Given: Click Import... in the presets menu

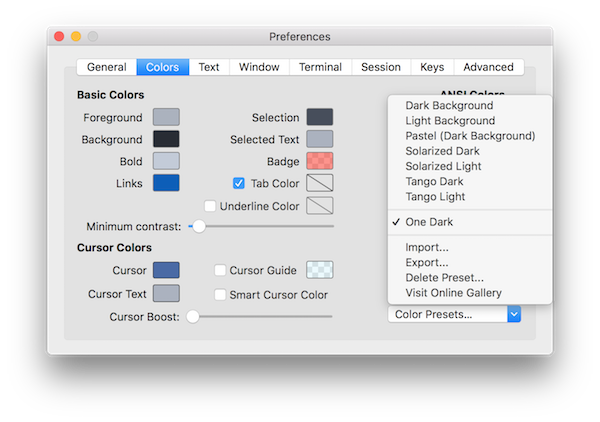Looking at the screenshot, I should pos(470,248).
